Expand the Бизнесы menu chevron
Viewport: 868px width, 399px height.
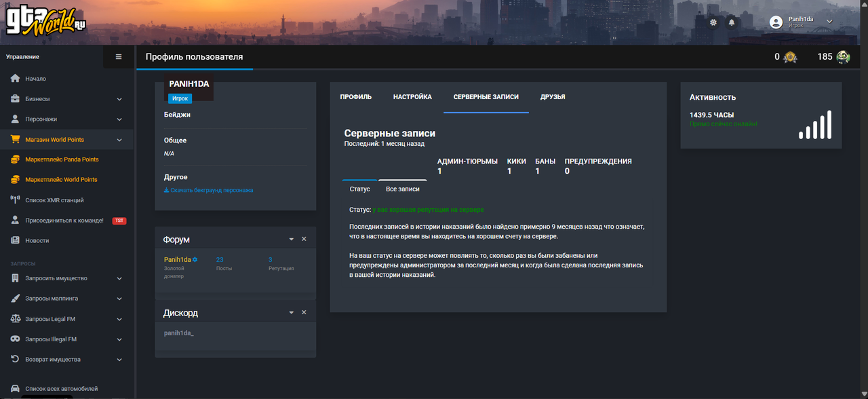(119, 99)
